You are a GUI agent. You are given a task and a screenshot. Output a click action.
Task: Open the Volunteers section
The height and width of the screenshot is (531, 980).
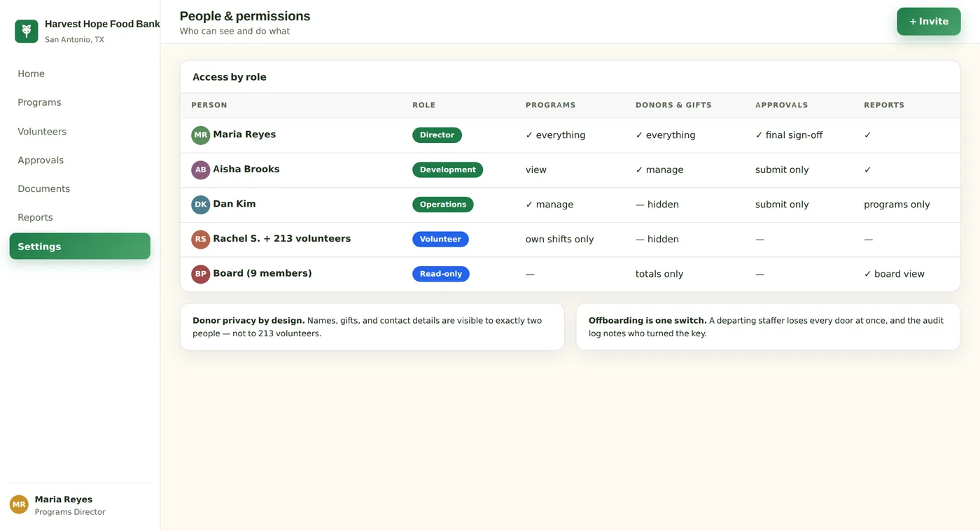pyautogui.click(x=80, y=132)
